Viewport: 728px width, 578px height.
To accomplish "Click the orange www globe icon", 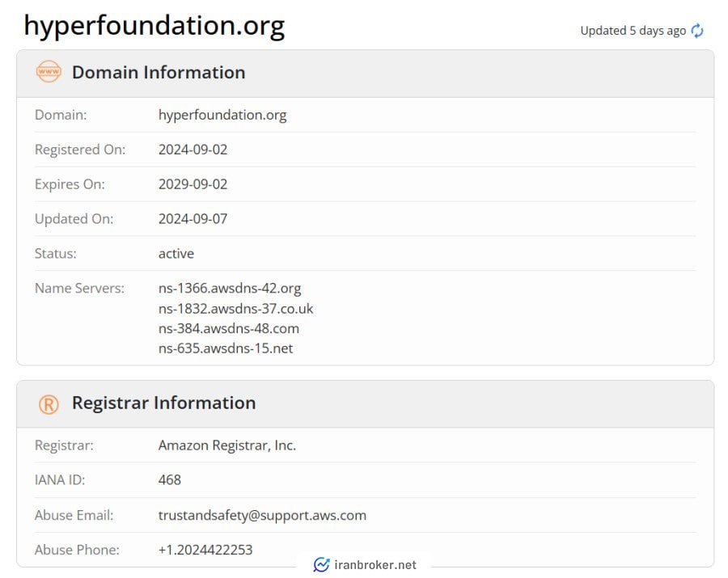I will tap(49, 72).
